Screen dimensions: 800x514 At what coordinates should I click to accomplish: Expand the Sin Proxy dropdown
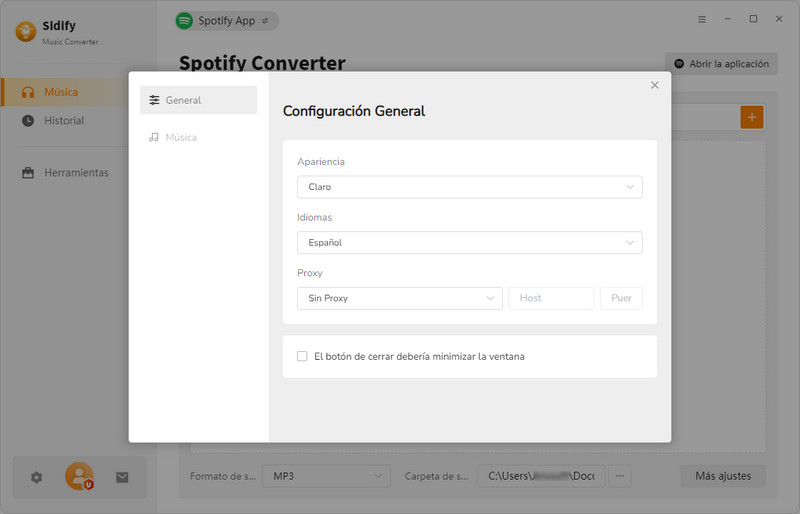[x=399, y=298]
